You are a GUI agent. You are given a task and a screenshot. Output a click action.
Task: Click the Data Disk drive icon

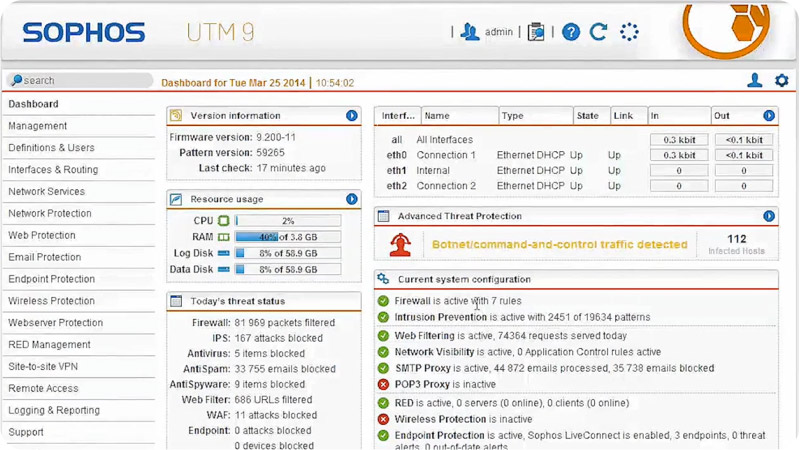coord(223,269)
